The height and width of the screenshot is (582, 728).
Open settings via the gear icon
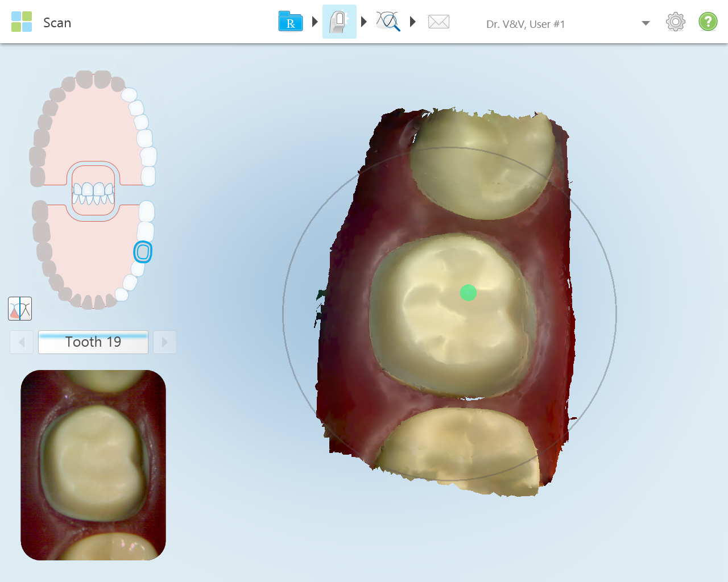click(675, 22)
